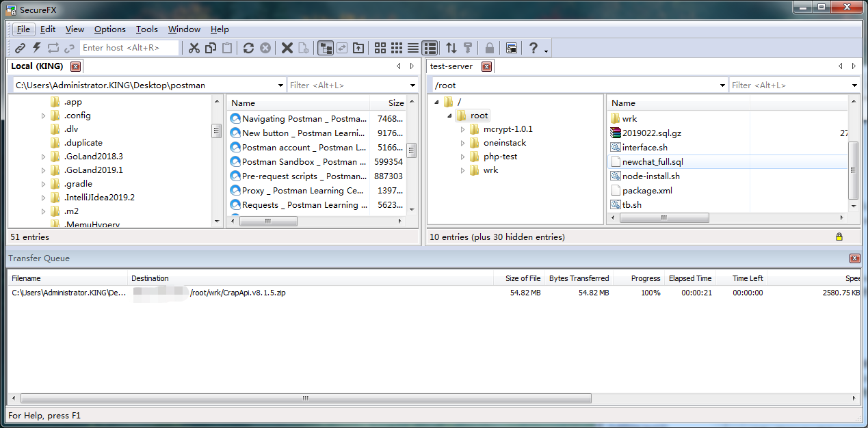The image size is (868, 428).
Task: Click the Up to parent folder icon
Action: pyautogui.click(x=358, y=48)
